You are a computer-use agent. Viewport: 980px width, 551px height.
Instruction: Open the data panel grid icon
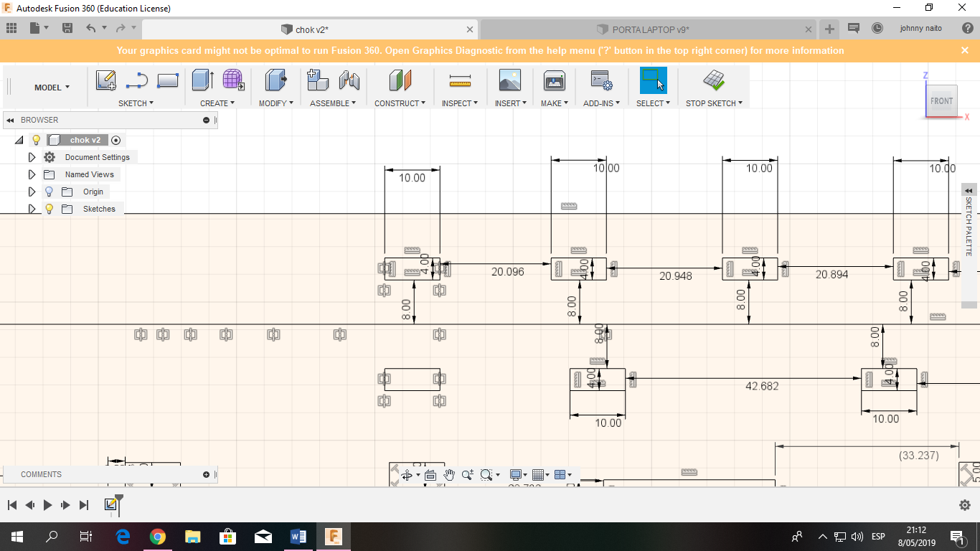click(x=11, y=28)
